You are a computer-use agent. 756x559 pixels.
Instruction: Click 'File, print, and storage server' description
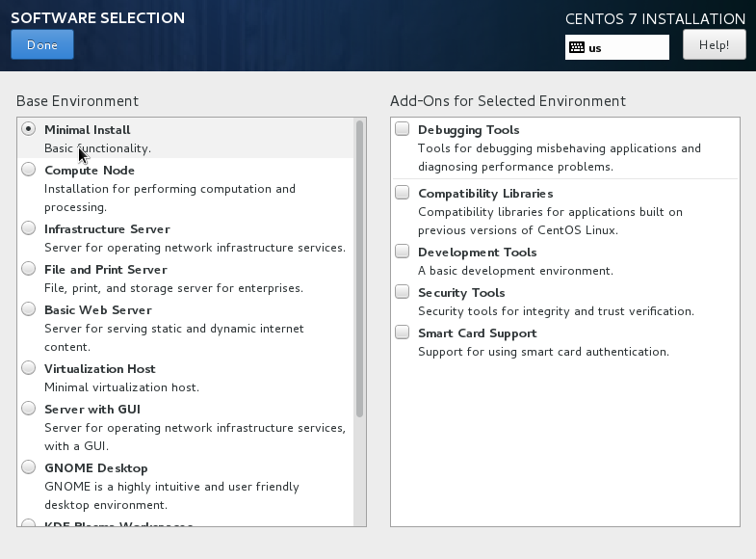coord(173,288)
